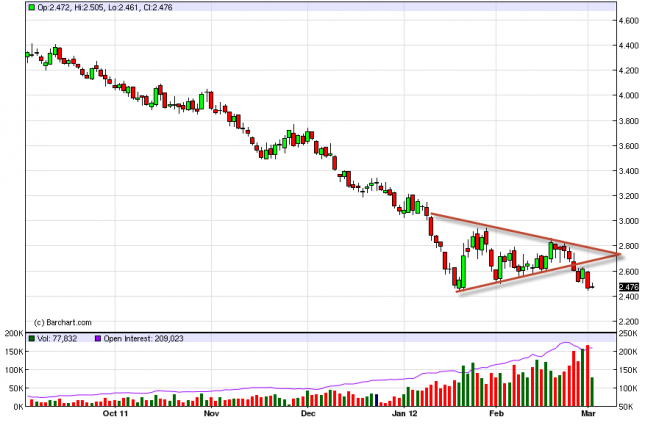
Task: Click the 'Vol: 77,832' volume label
Action: [x=57, y=339]
